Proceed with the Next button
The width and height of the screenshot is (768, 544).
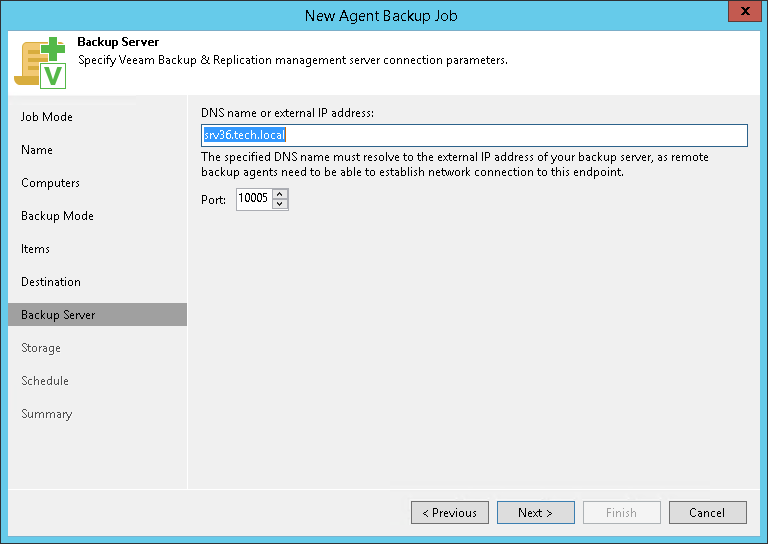535,513
